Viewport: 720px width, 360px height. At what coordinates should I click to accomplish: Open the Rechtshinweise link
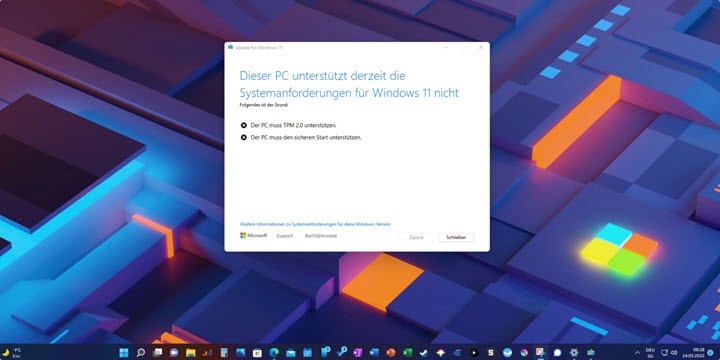tap(321, 236)
